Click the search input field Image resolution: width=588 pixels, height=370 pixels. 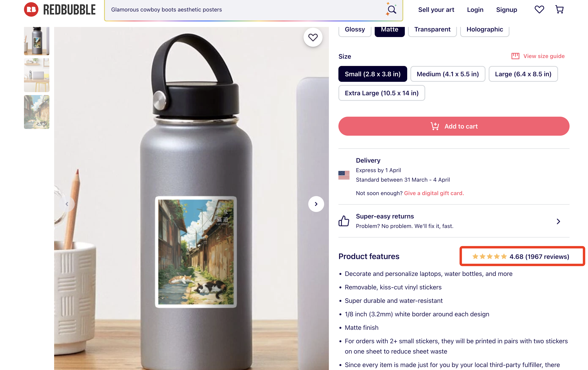(244, 10)
